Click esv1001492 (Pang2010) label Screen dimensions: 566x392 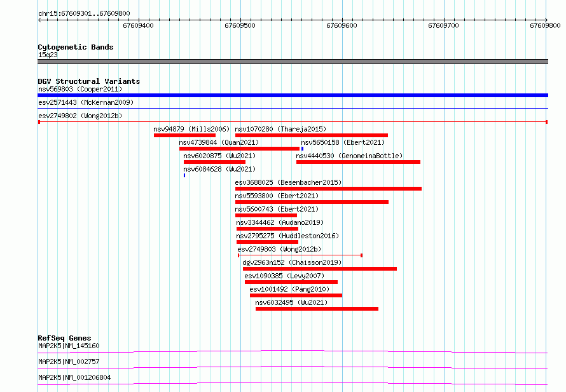[289, 289]
